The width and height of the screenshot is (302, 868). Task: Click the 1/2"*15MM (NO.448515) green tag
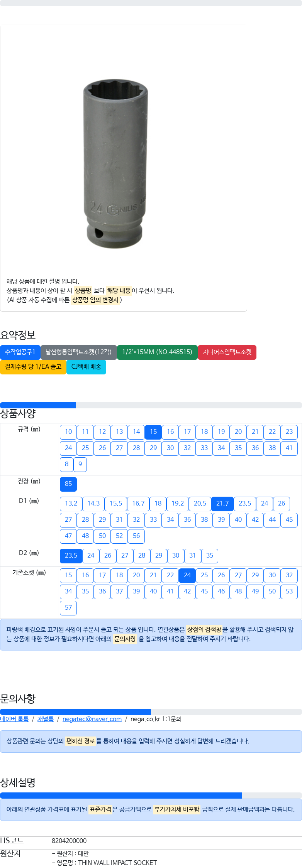pos(157,352)
